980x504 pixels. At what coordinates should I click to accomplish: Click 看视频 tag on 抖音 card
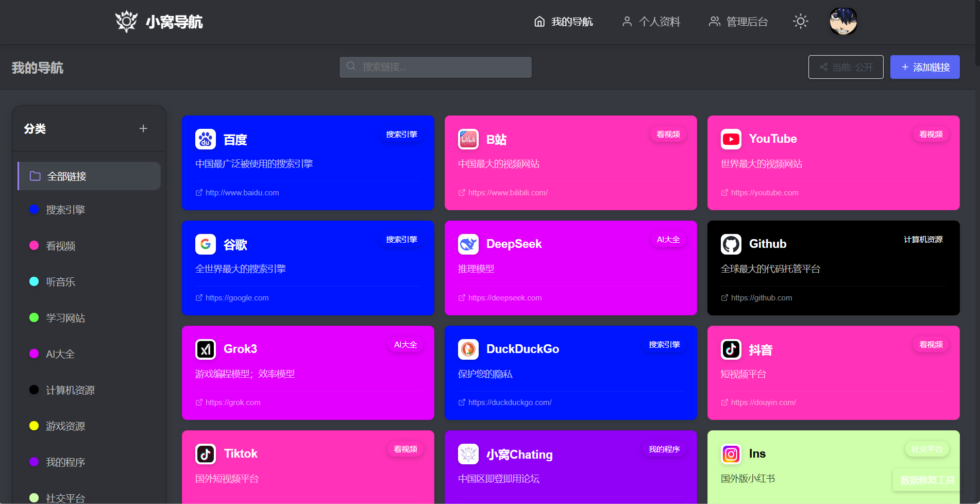click(931, 345)
